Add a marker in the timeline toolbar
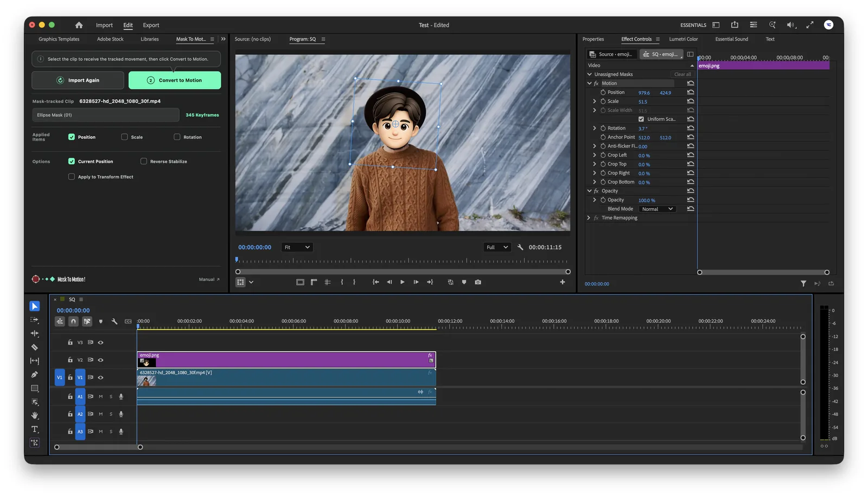Screen dimensions: 868x496 (101, 321)
